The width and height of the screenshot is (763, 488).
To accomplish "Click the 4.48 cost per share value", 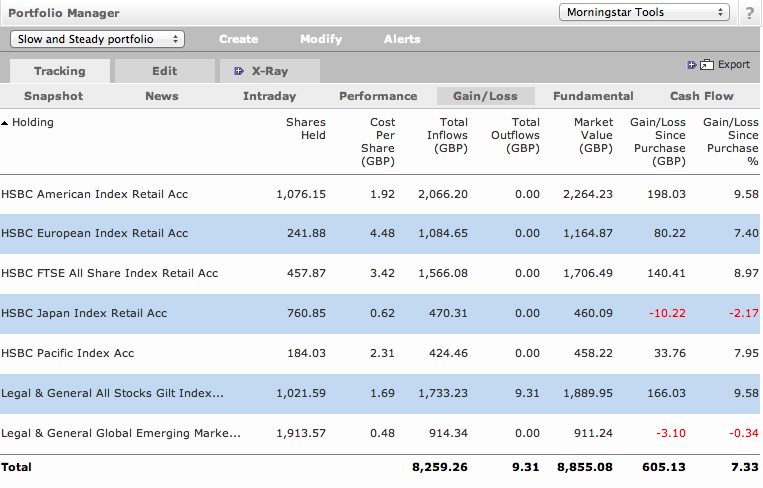I will pyautogui.click(x=382, y=234).
